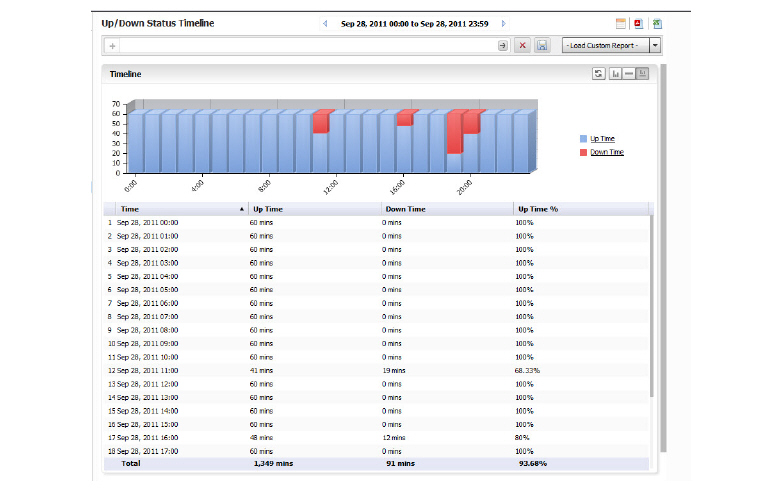Click the table's vertical scrollbar
The height and width of the screenshot is (489, 765).
651,306
